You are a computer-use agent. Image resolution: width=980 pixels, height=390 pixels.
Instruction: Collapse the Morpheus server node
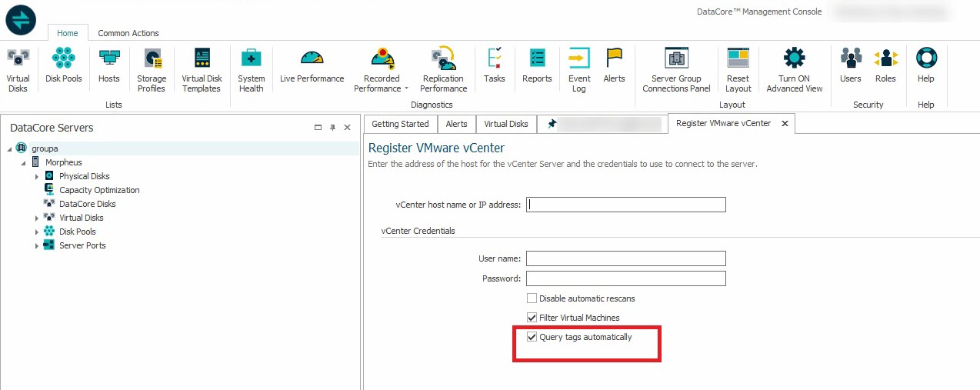pos(23,163)
